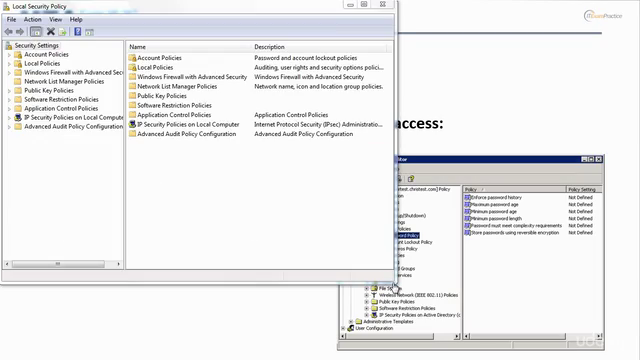
Task: Click the Back arrow toolbar icon
Action: pos(9,32)
